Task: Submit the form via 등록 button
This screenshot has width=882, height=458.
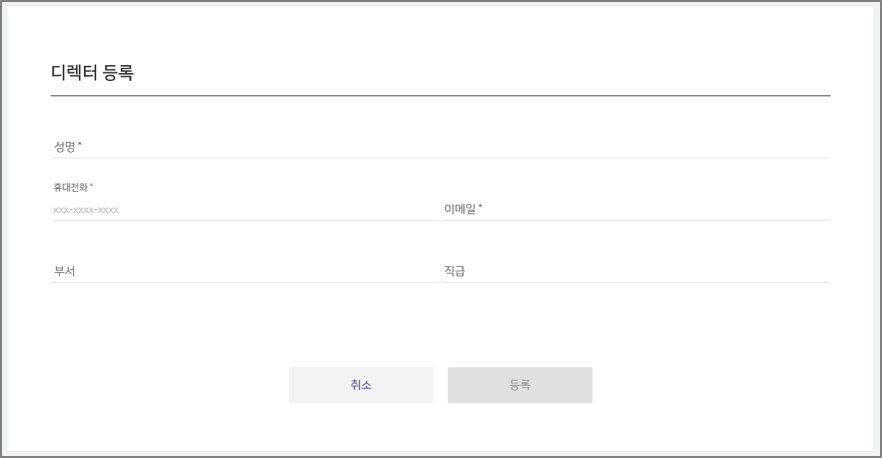Action: pos(520,385)
